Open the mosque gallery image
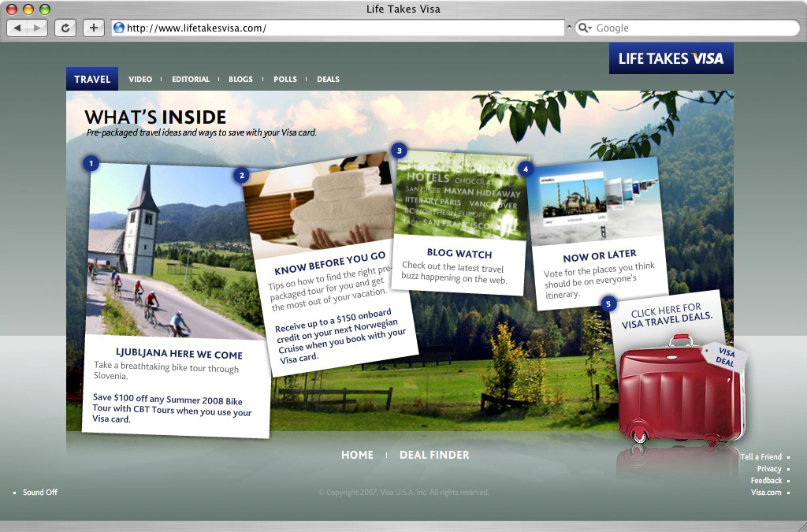The height and width of the screenshot is (532, 807). coord(596,203)
